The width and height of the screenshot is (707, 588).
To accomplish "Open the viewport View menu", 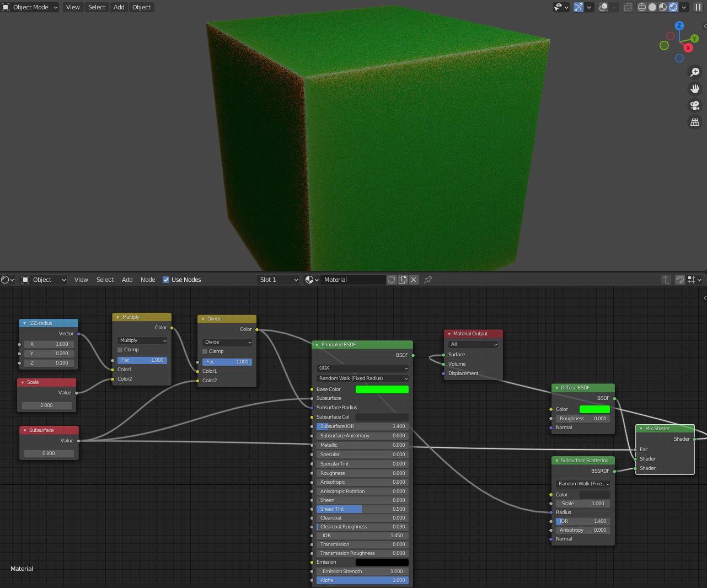I will point(73,7).
